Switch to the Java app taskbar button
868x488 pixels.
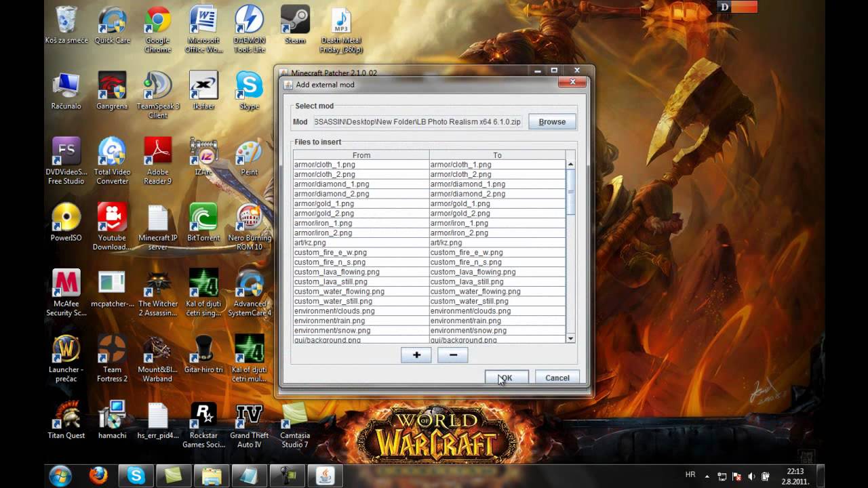[x=325, y=476]
